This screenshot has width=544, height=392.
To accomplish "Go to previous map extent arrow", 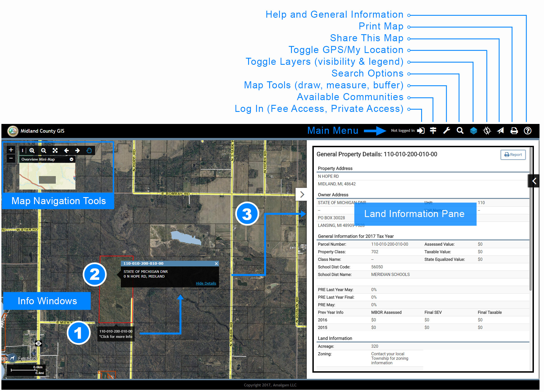I will (x=66, y=151).
